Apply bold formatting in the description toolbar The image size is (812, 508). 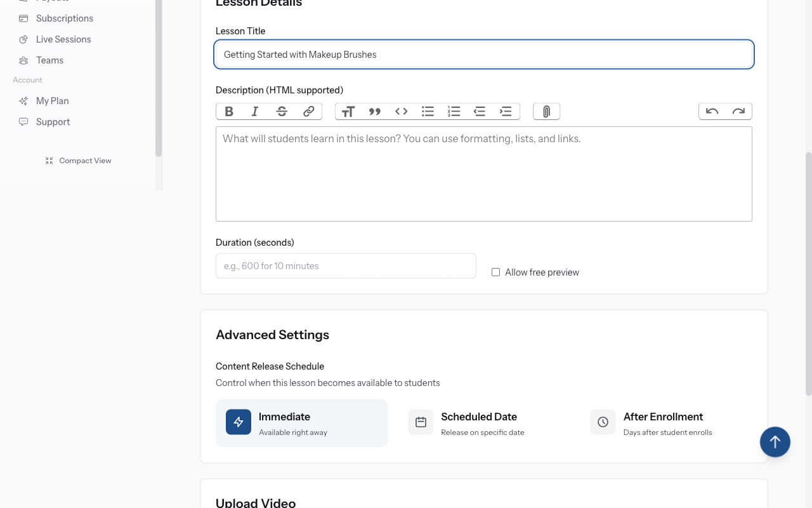[229, 111]
